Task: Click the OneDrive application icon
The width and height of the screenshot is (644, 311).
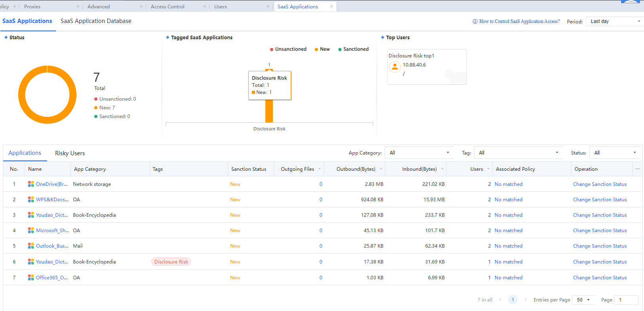Action: tap(31, 184)
